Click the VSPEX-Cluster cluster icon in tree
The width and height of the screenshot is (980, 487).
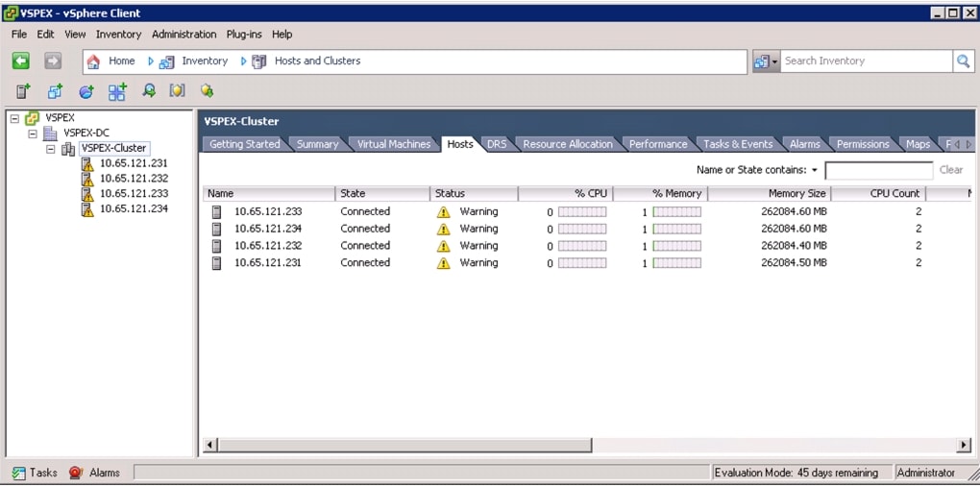click(x=68, y=149)
